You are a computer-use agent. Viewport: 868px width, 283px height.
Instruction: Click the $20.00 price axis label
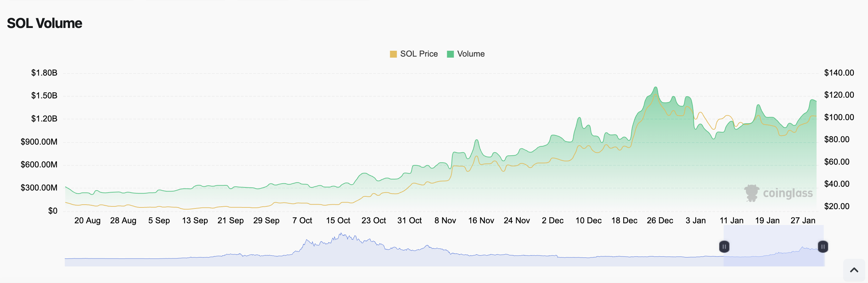pyautogui.click(x=837, y=206)
